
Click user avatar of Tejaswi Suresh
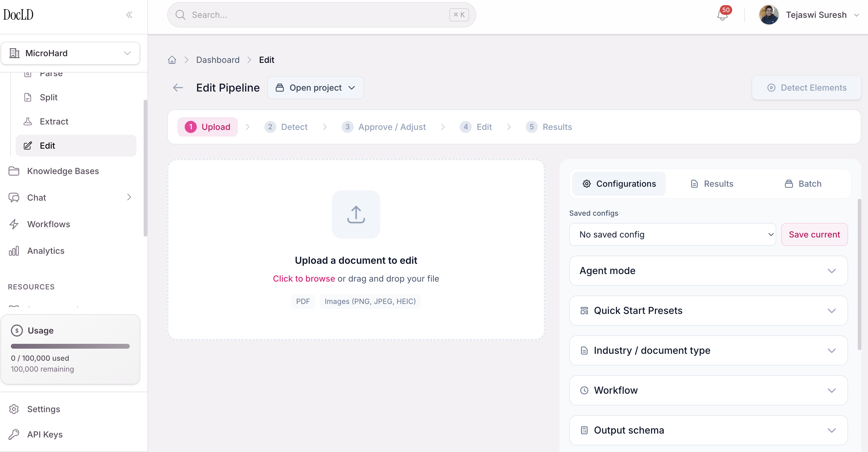coord(769,15)
